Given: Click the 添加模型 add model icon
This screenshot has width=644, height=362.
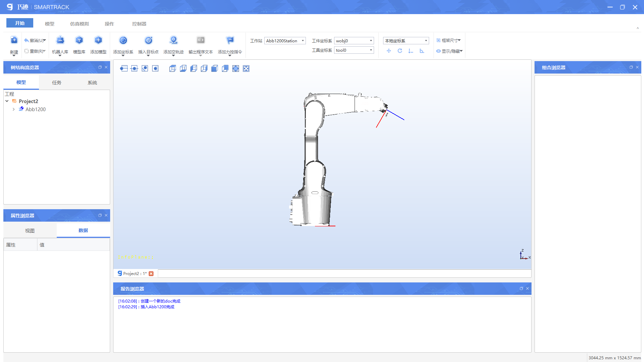Looking at the screenshot, I should (x=98, y=40).
